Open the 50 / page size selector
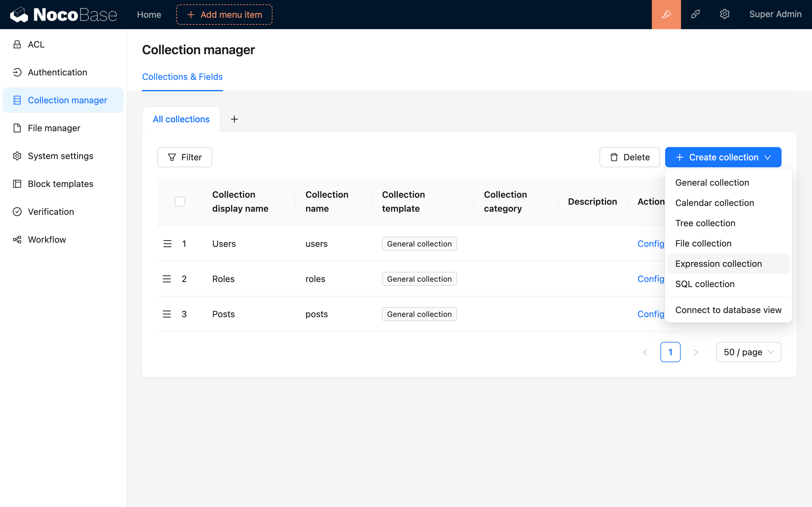 tap(748, 352)
